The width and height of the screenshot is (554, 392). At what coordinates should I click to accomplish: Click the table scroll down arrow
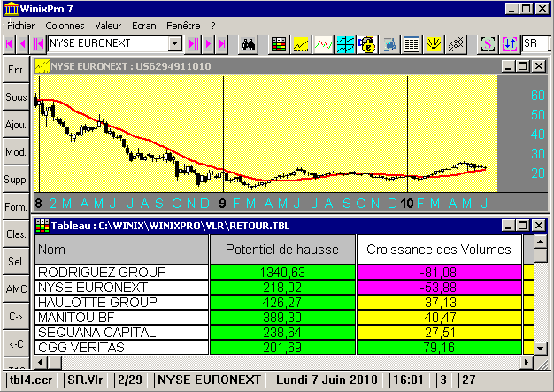pos(541,349)
